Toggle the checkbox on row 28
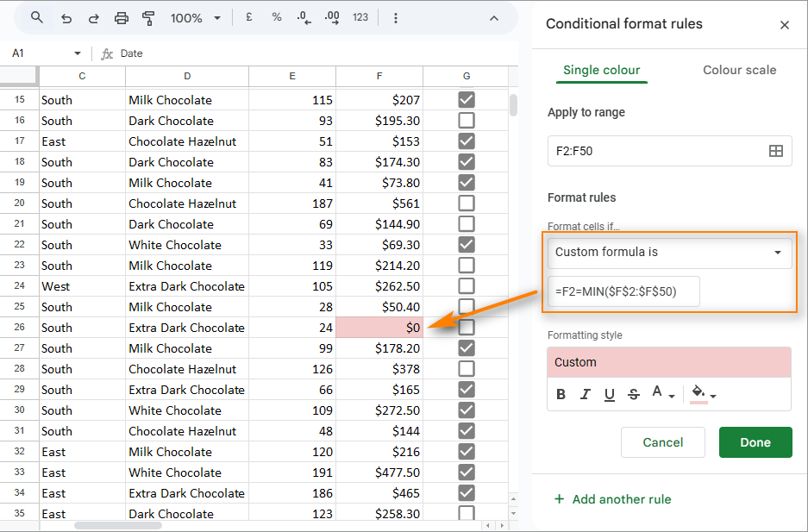The image size is (808, 532). 467,369
